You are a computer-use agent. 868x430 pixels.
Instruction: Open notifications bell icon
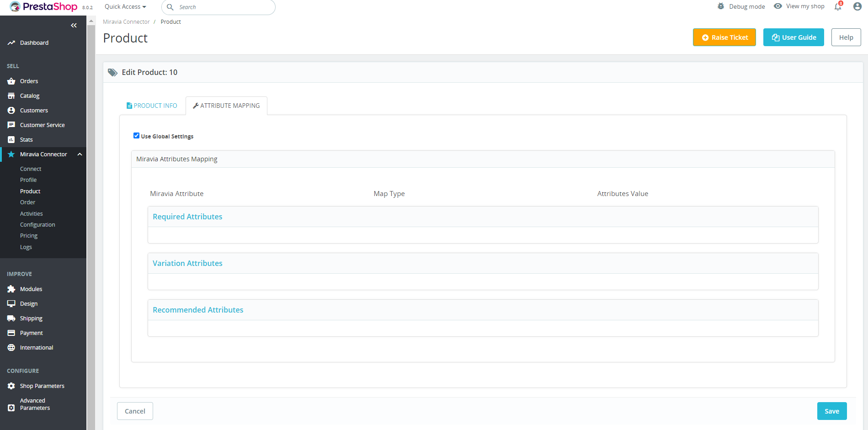[838, 6]
